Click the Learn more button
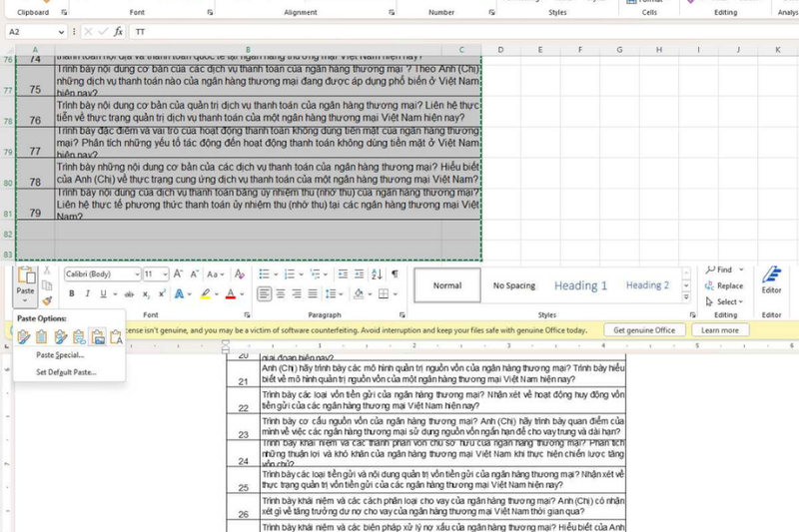This screenshot has width=799, height=532. coord(719,330)
